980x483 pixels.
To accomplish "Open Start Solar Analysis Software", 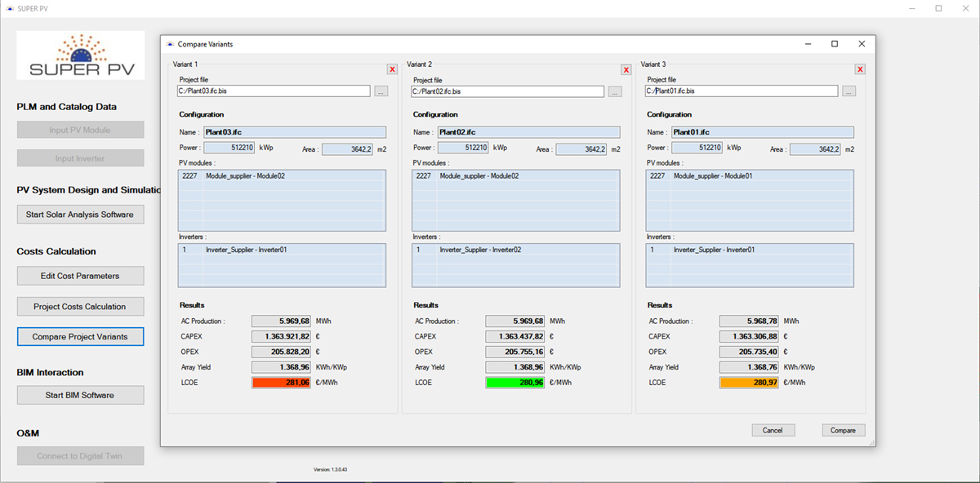I will tap(80, 215).
